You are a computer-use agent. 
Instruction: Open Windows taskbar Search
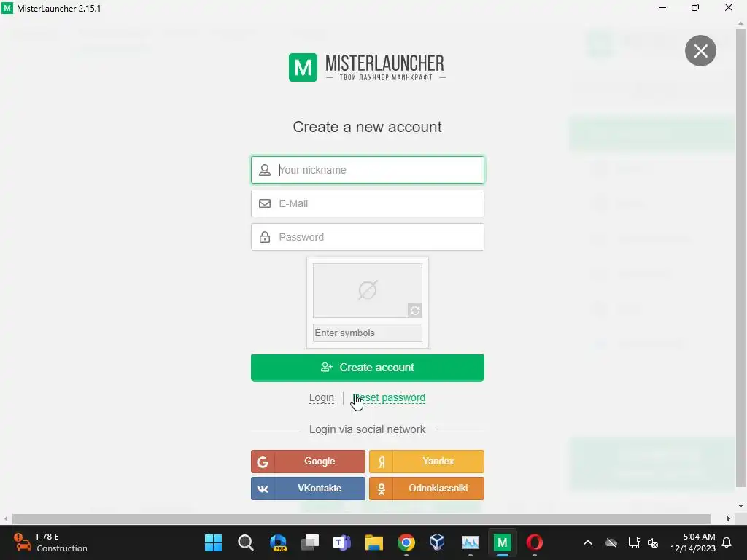(x=245, y=542)
